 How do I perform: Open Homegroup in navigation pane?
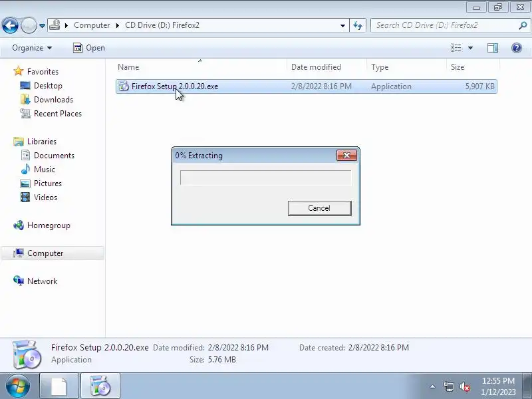coord(49,225)
